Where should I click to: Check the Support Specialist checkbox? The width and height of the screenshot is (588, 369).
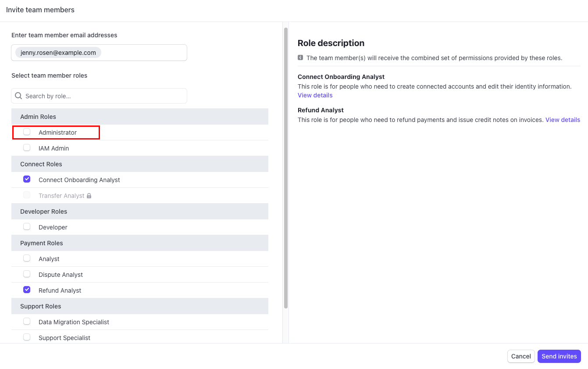[x=27, y=337]
